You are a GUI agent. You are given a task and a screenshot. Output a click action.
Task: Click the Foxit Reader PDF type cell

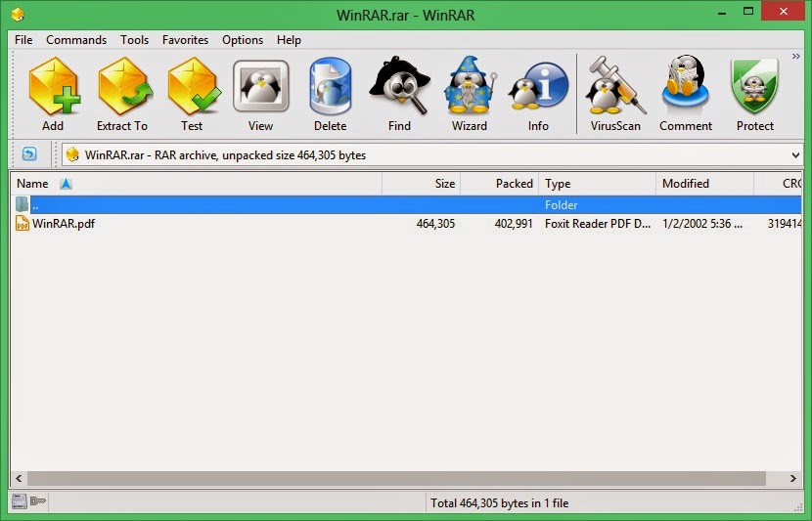[x=598, y=224]
